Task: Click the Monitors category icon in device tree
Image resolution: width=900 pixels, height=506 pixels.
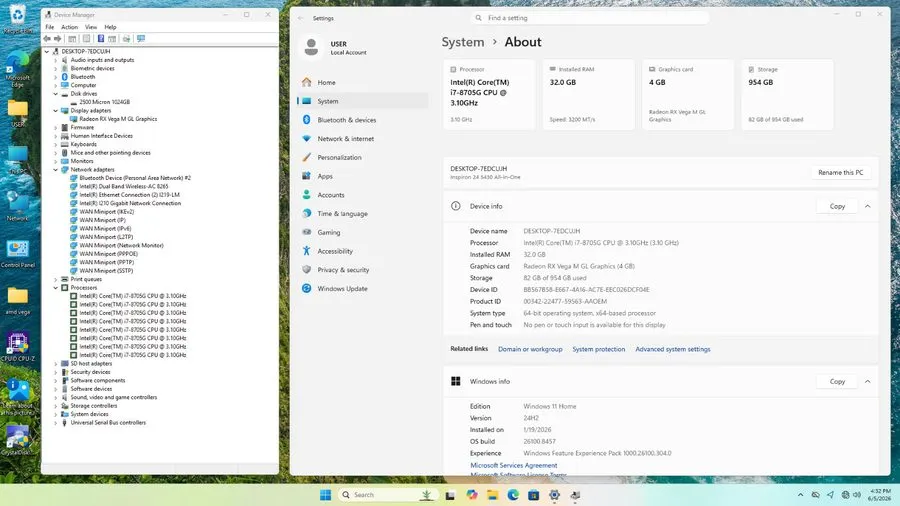Action: 65,161
